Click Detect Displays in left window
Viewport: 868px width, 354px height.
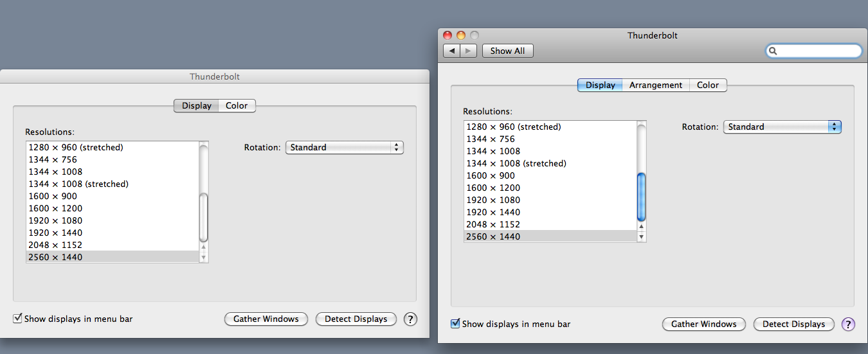tap(356, 319)
